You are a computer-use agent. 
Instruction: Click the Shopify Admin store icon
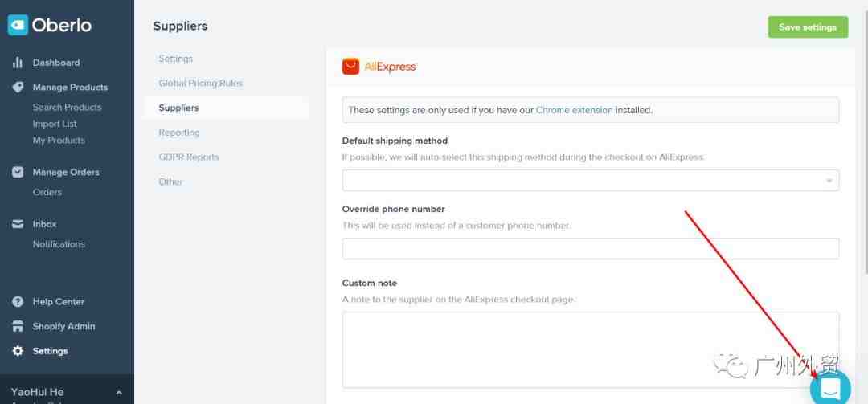(18, 326)
